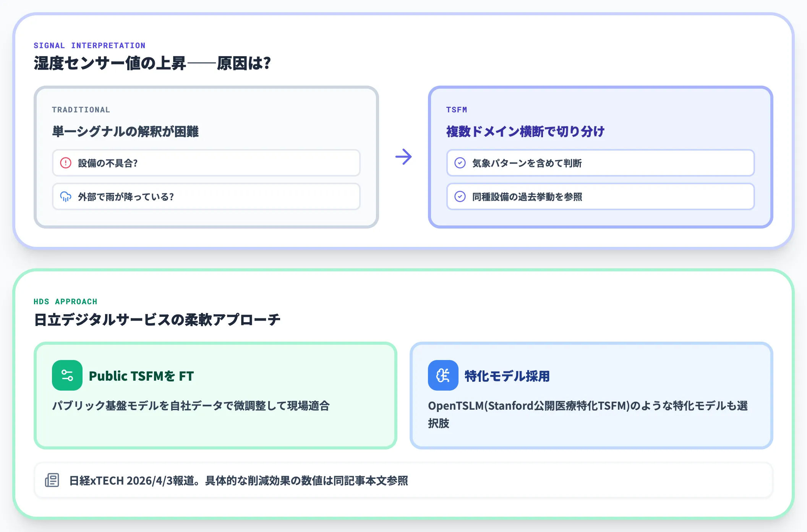This screenshot has height=532, width=807.
Task: Click the OpenTSLM(Stanford公開医療特化TSFM) description text
Action: pos(588,414)
